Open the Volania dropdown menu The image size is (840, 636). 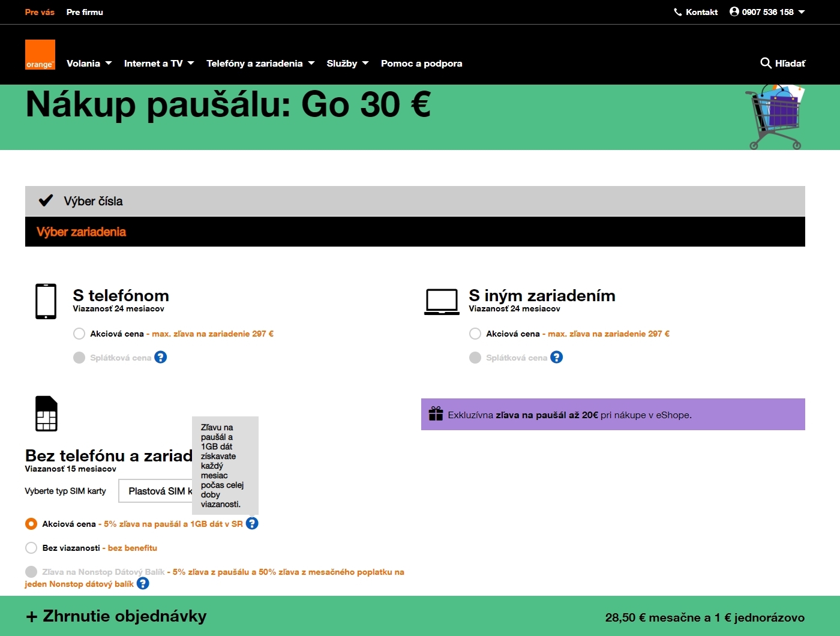click(x=89, y=63)
